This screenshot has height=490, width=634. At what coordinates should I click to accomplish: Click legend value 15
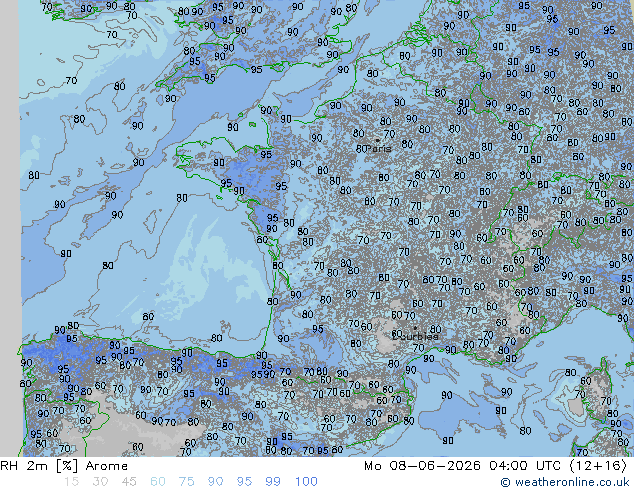[71, 482]
